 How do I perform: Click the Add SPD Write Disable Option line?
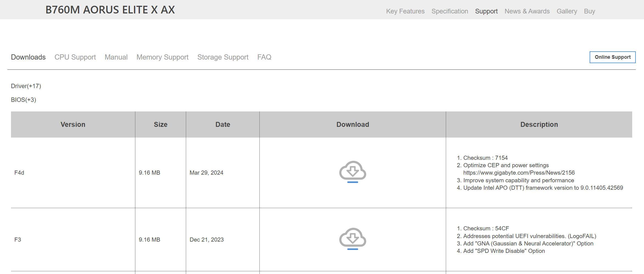click(504, 251)
